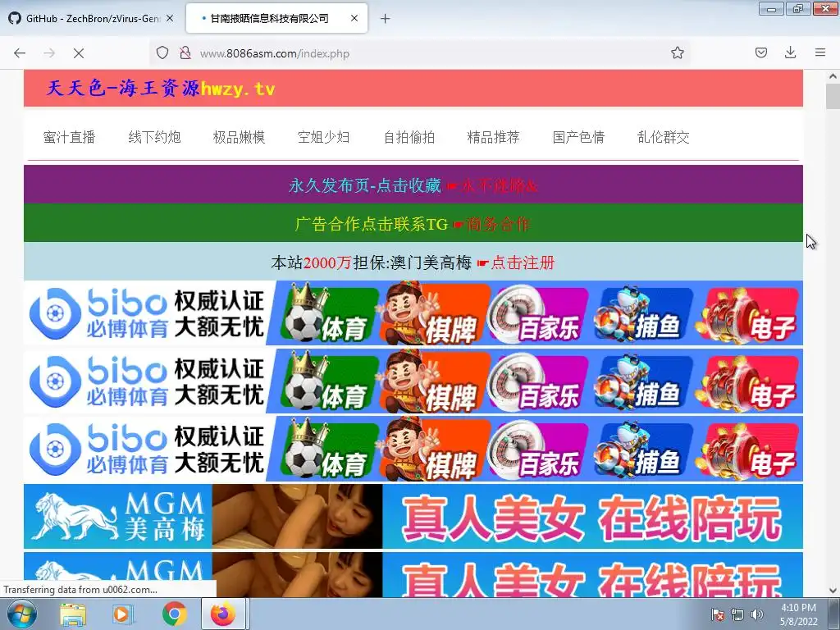Bookmark this page with the star
Image resolution: width=840 pixels, height=630 pixels.
[x=677, y=53]
